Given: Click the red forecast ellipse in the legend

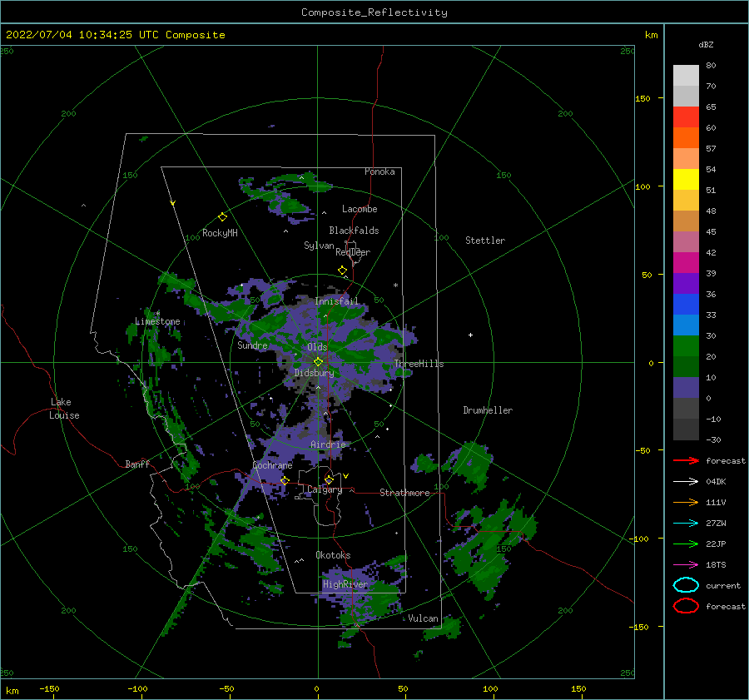Looking at the screenshot, I should point(686,606).
